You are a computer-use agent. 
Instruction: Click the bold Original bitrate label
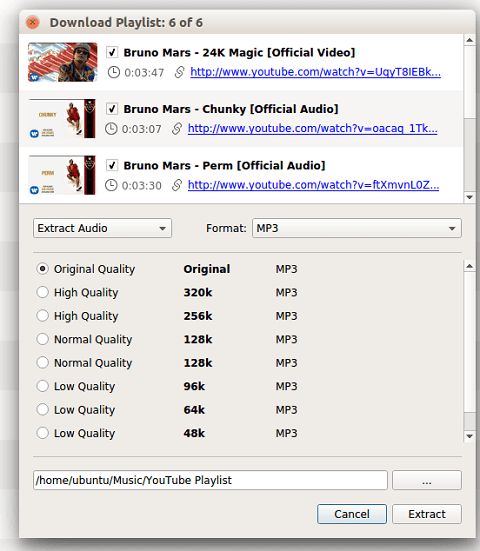(x=207, y=269)
